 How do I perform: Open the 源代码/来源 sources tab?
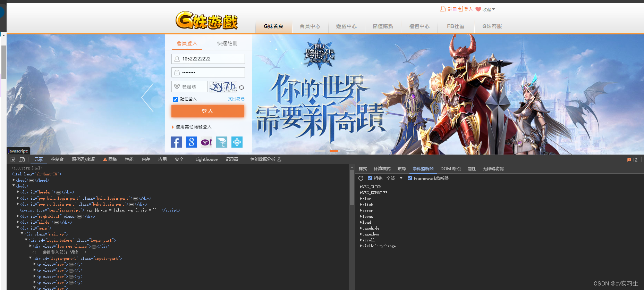point(83,159)
